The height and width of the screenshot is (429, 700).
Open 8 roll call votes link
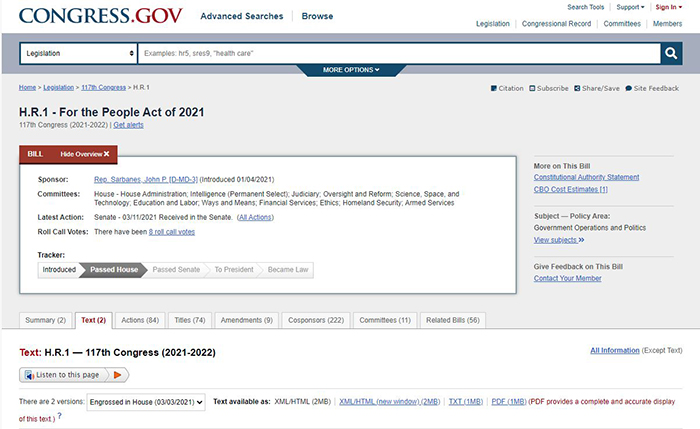point(172,232)
